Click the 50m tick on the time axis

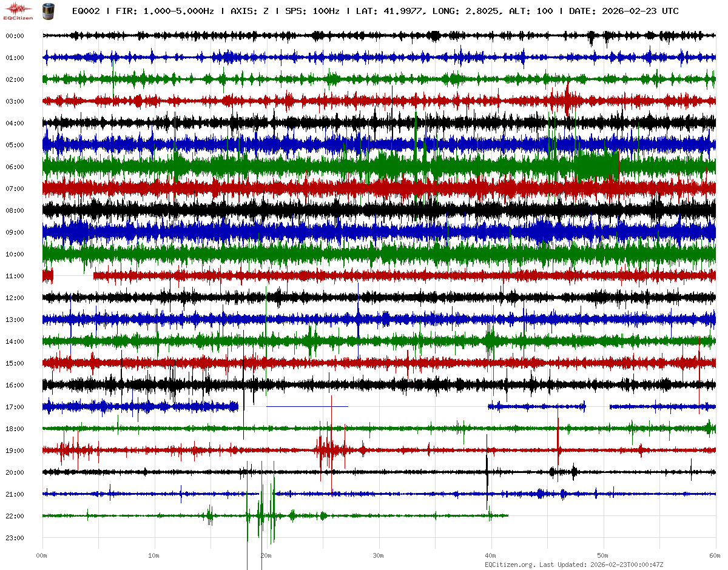pos(603,555)
